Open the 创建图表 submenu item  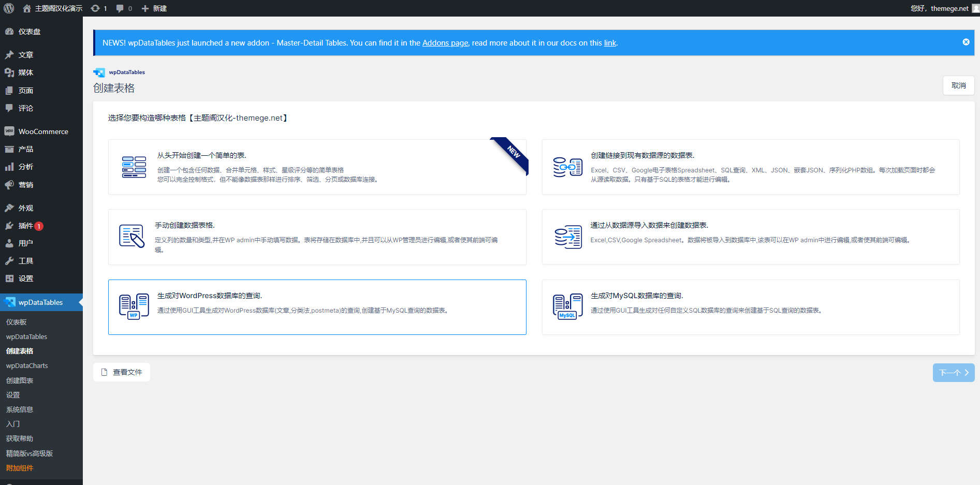pos(20,380)
